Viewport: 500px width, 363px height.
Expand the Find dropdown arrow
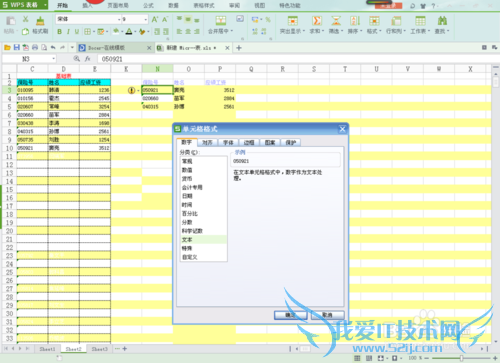(x=448, y=31)
